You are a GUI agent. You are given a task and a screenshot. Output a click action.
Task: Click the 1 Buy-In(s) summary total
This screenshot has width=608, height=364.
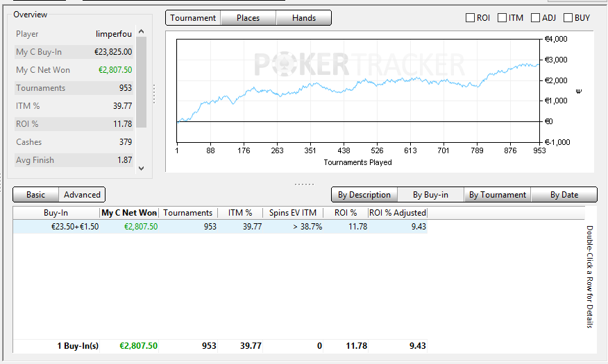78,346
